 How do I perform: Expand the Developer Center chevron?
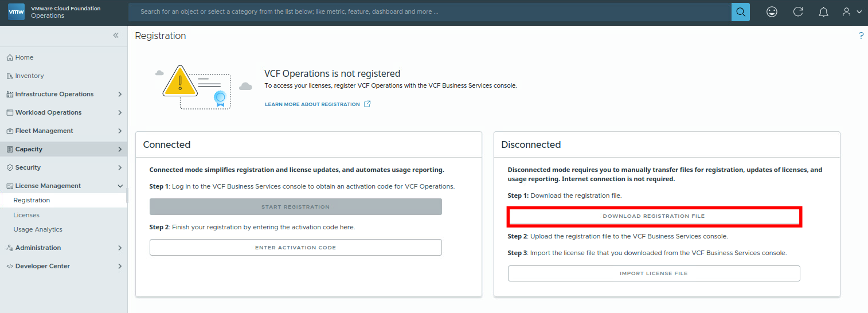(120, 266)
